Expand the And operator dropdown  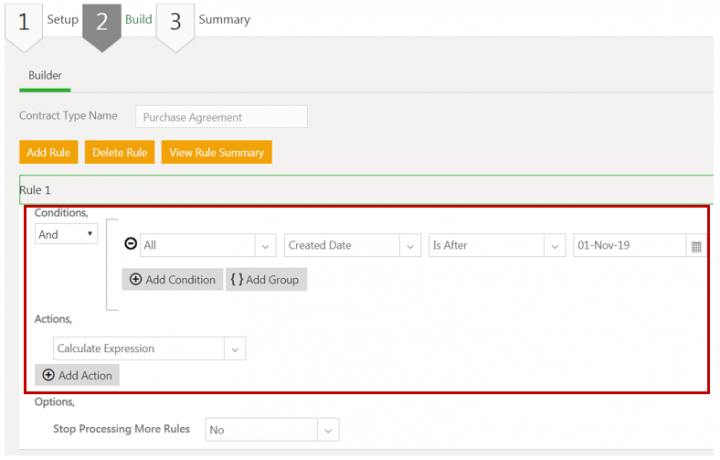coord(66,235)
